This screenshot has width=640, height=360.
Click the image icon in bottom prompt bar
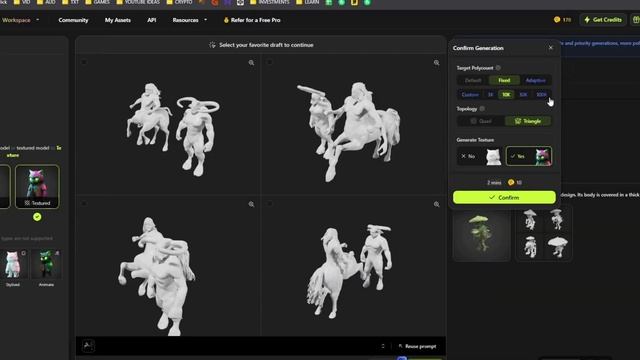(88, 346)
